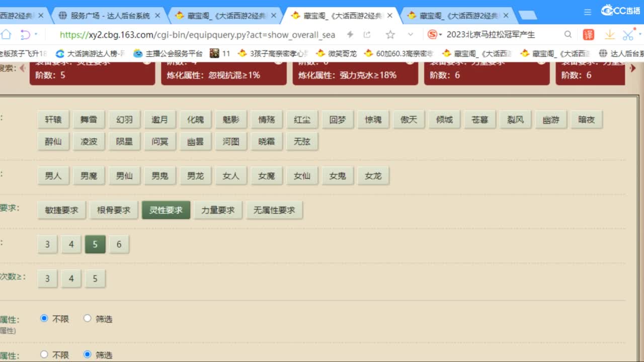Bookmark page with the star icon

pos(390,34)
